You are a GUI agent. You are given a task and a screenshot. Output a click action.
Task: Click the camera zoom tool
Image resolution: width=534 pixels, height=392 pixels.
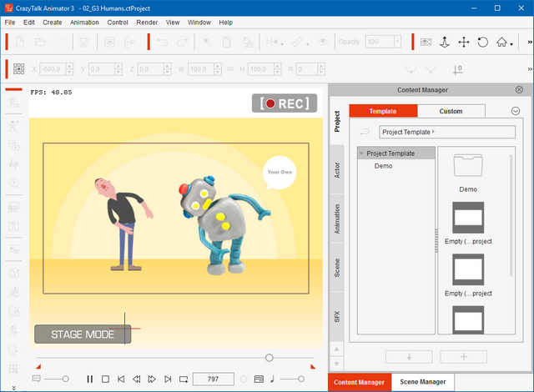445,42
